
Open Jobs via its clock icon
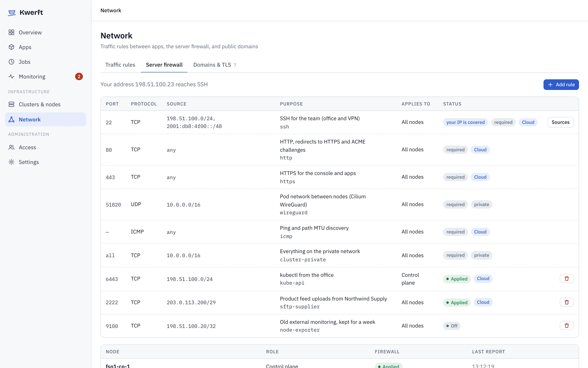click(11, 62)
